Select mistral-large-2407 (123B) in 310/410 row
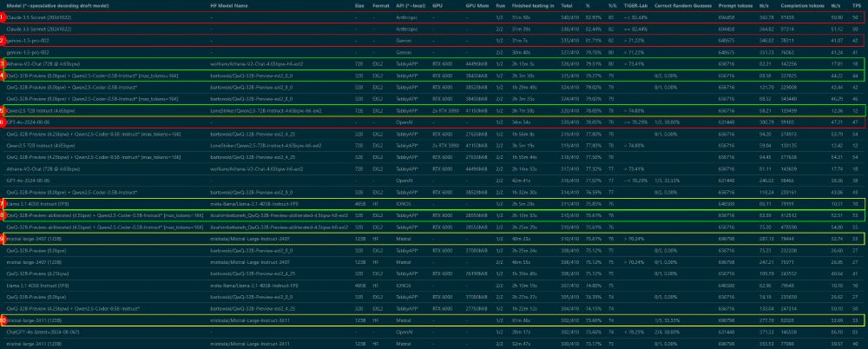The image size is (868, 349). (x=33, y=239)
